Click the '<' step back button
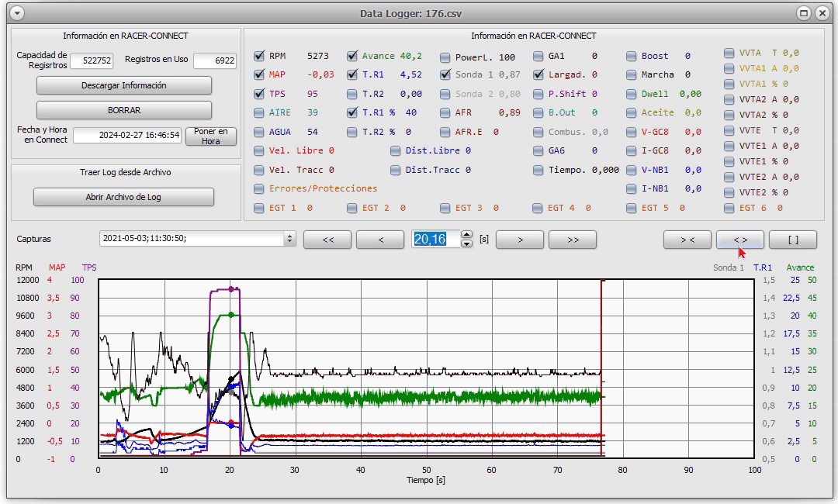 point(380,240)
